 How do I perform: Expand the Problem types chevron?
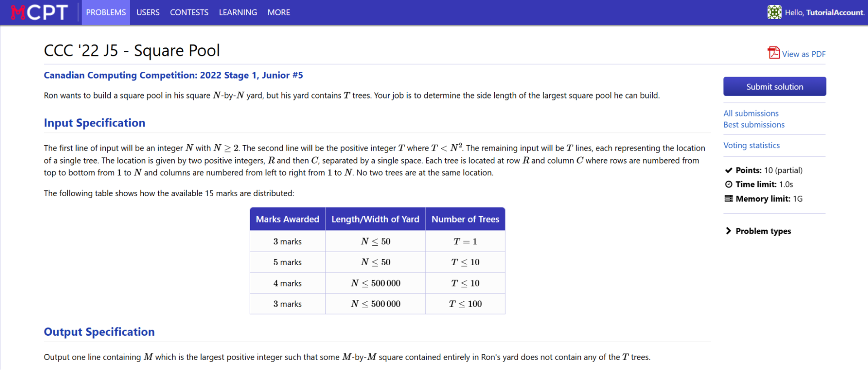click(728, 231)
